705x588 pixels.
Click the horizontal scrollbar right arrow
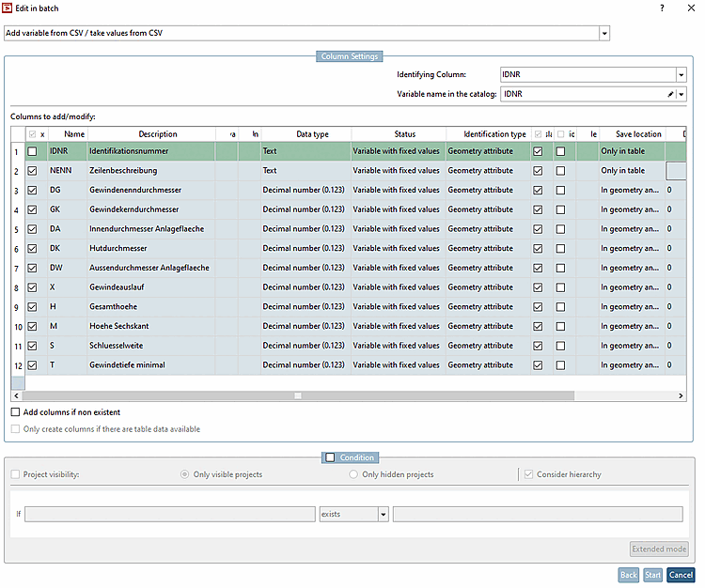[681, 396]
